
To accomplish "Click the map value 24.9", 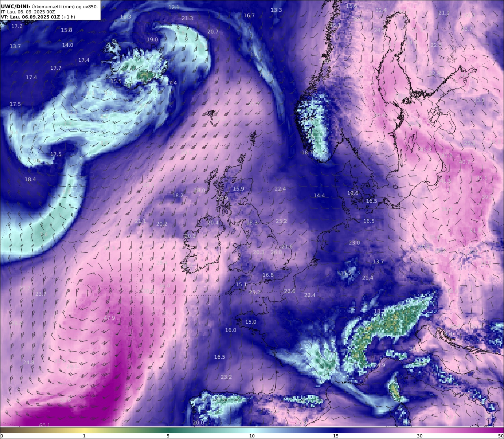I will click(x=380, y=365).
